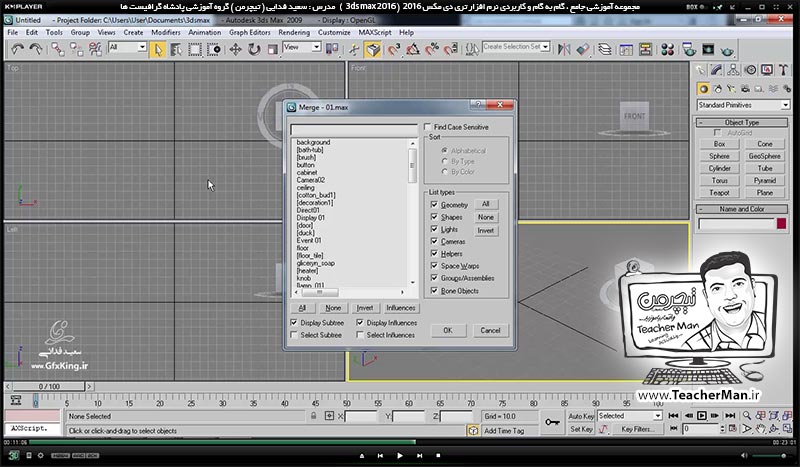The image size is (800, 467).
Task: Activate the Select and Scale tool
Action: [272, 50]
